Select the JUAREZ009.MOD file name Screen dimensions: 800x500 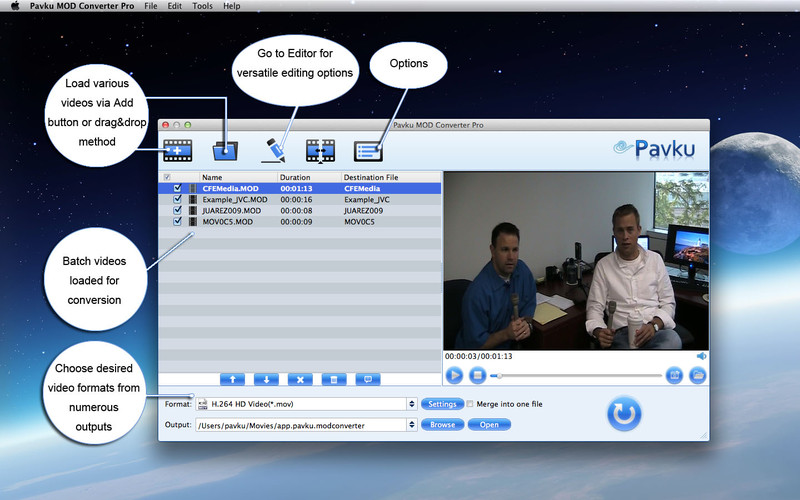[x=232, y=210]
